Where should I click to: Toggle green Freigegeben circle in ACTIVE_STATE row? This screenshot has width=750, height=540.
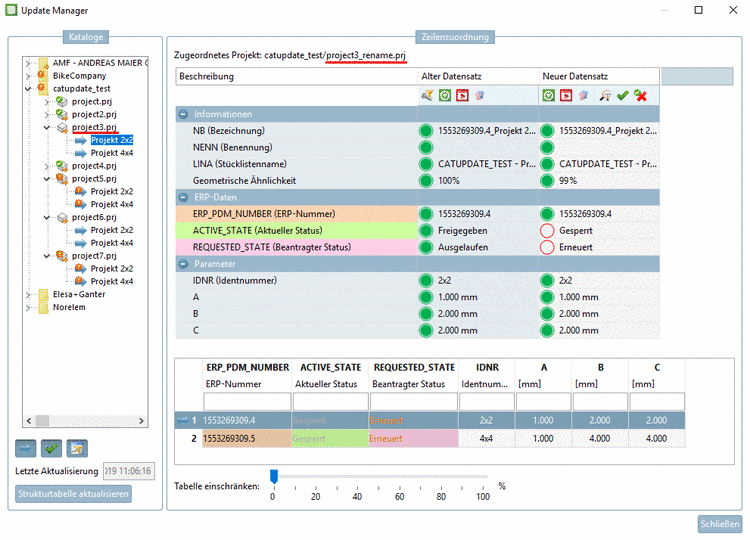(427, 229)
